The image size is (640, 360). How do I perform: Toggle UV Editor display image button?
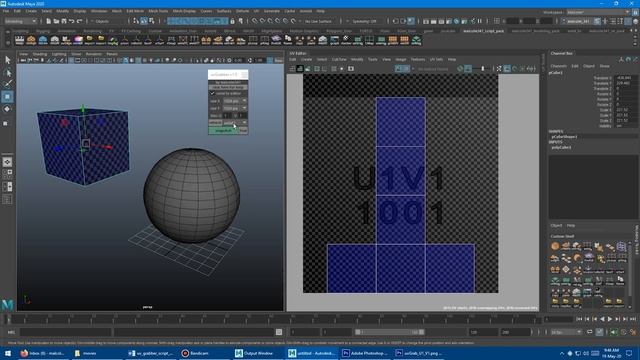click(x=399, y=69)
